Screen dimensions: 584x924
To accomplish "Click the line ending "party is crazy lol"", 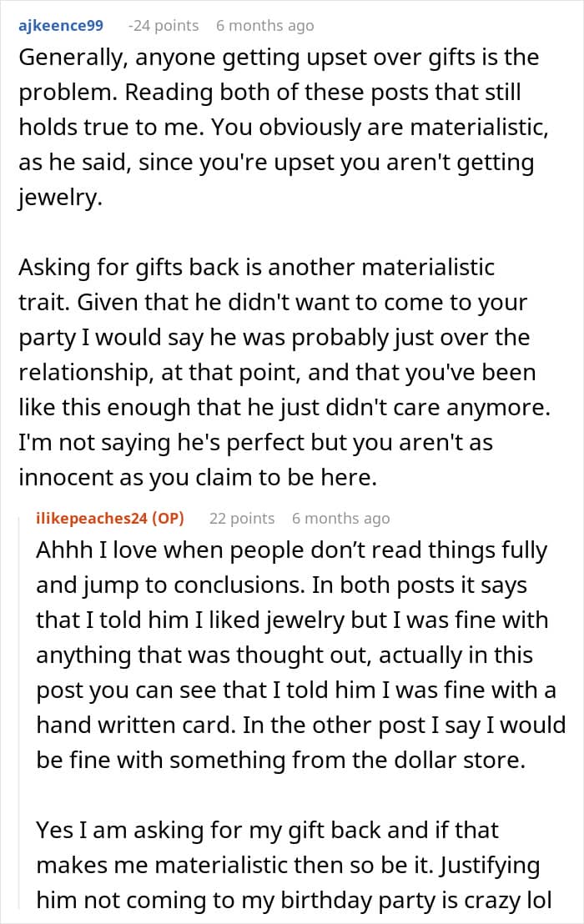I will [x=300, y=901].
